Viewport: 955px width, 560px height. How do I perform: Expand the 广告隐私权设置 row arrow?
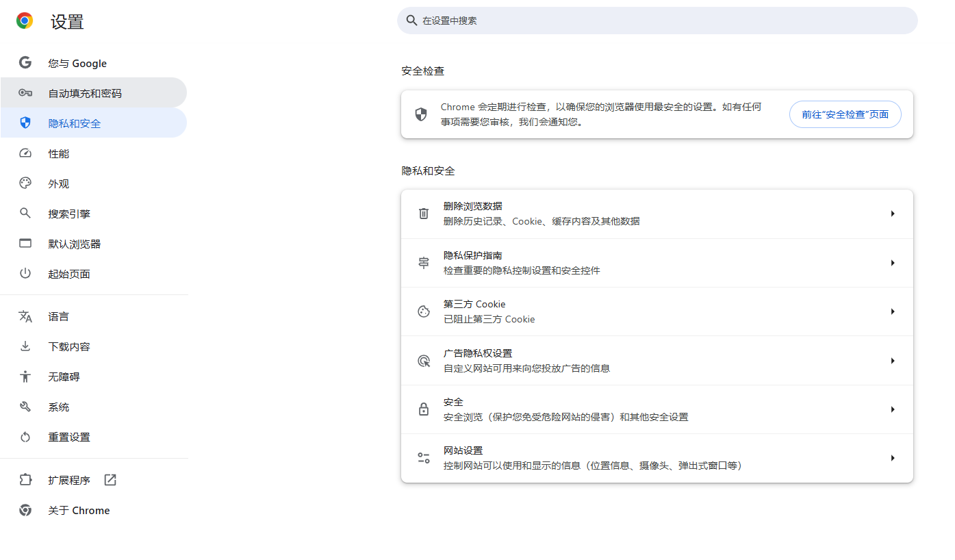[x=893, y=361]
